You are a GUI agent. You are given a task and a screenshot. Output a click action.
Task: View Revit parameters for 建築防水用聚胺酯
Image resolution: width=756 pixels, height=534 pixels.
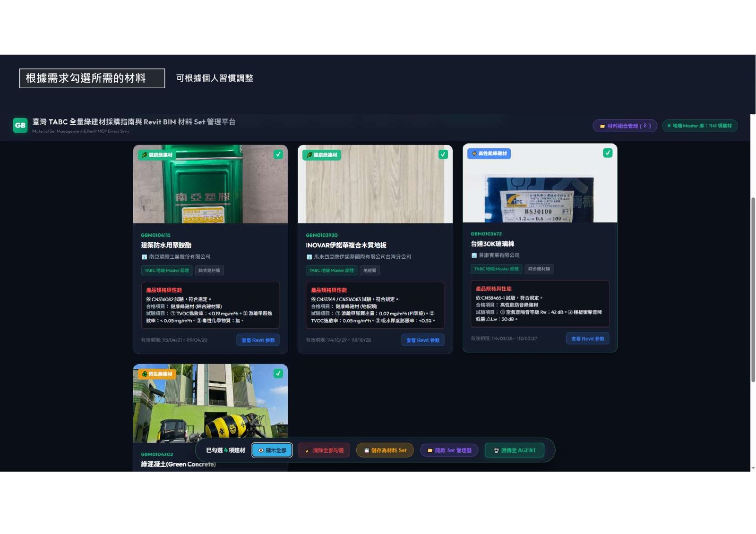[x=258, y=340]
